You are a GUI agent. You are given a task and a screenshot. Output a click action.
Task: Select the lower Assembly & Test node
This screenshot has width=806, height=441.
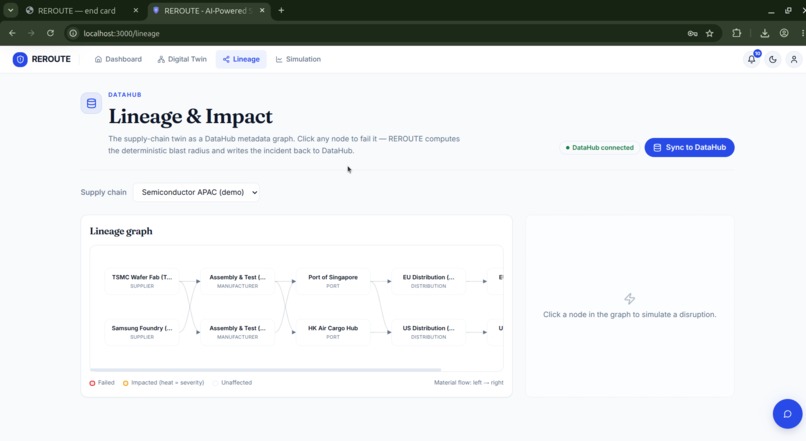click(237, 332)
